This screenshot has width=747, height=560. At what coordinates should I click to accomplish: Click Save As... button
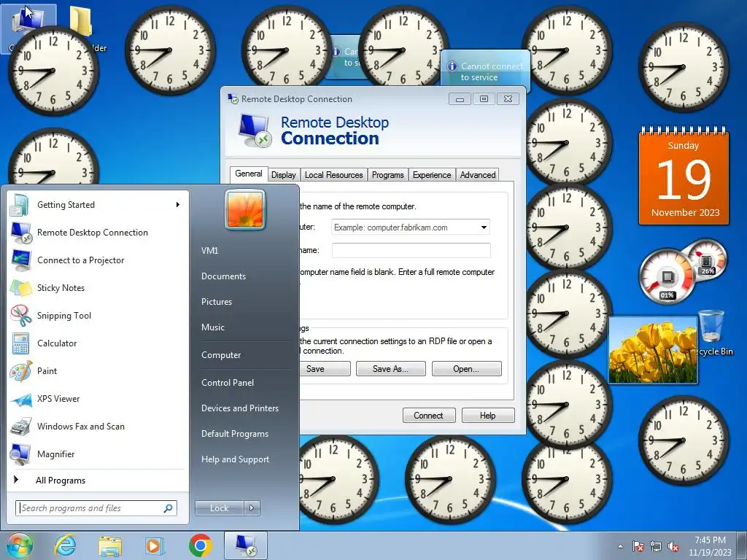tap(391, 368)
